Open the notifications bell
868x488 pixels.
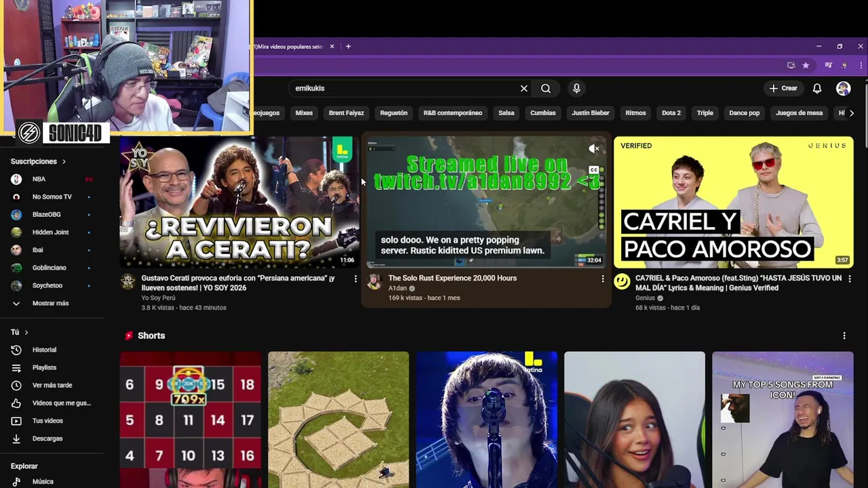coord(817,88)
